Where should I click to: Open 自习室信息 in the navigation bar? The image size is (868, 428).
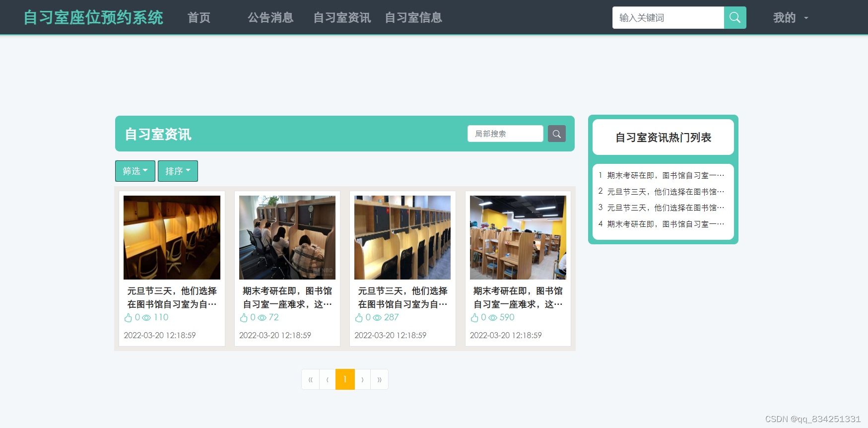pos(413,18)
